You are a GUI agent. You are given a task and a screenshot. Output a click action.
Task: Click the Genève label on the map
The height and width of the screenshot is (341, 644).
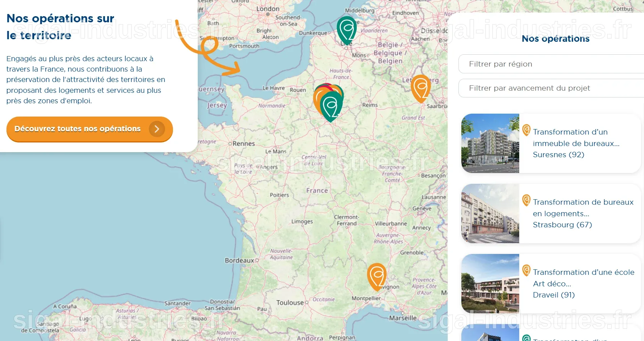point(422,209)
